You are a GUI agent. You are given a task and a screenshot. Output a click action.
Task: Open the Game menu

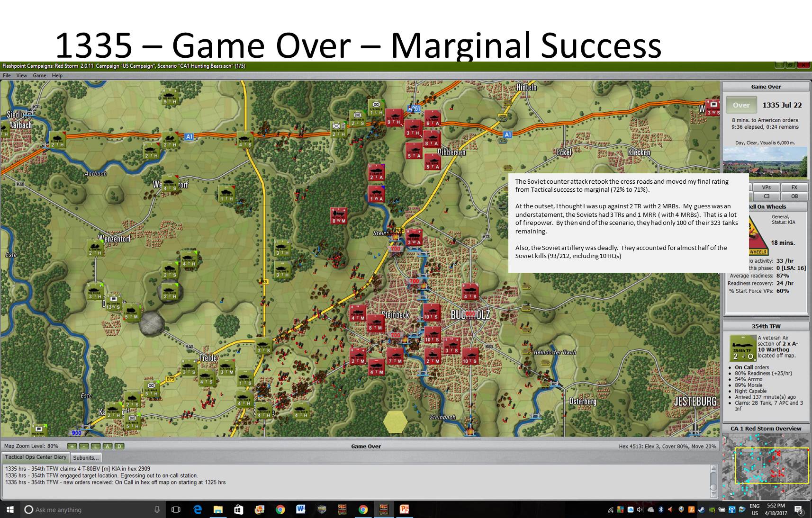pos(39,75)
